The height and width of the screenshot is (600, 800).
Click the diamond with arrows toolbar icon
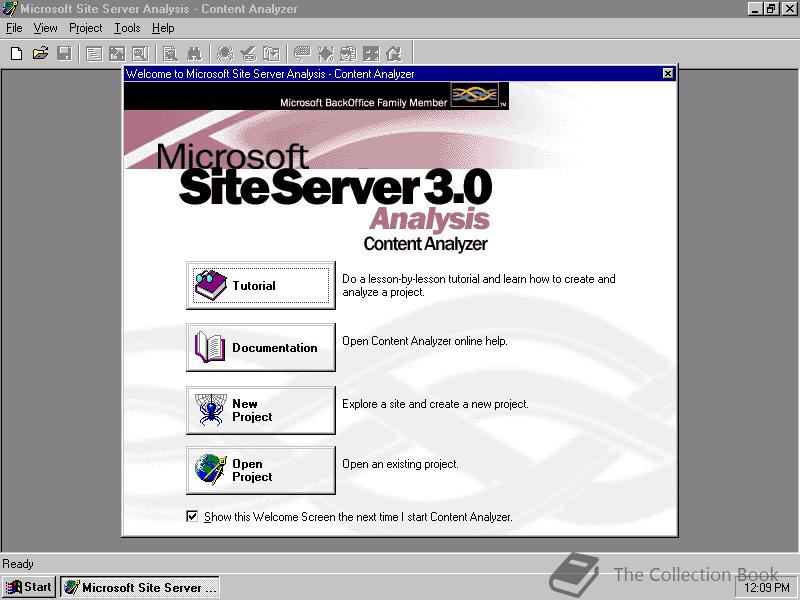tap(325, 53)
